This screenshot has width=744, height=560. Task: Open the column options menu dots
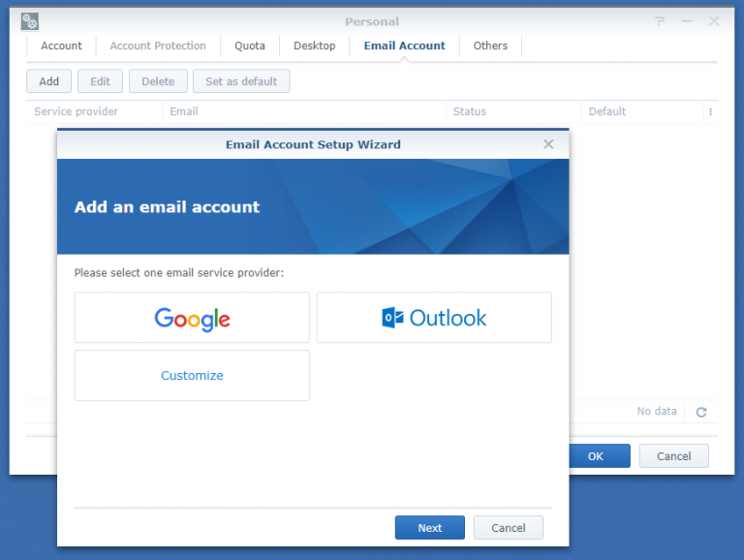tap(710, 111)
